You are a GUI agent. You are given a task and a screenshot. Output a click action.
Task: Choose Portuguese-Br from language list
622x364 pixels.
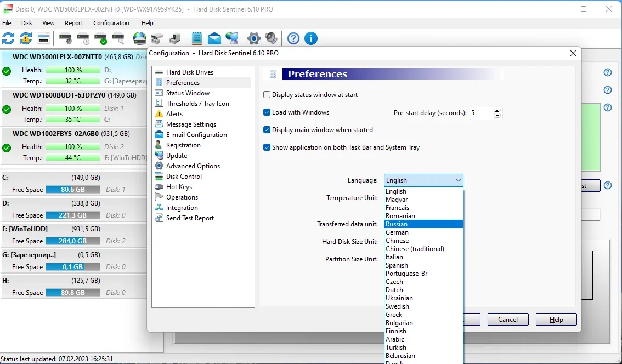coord(423,274)
